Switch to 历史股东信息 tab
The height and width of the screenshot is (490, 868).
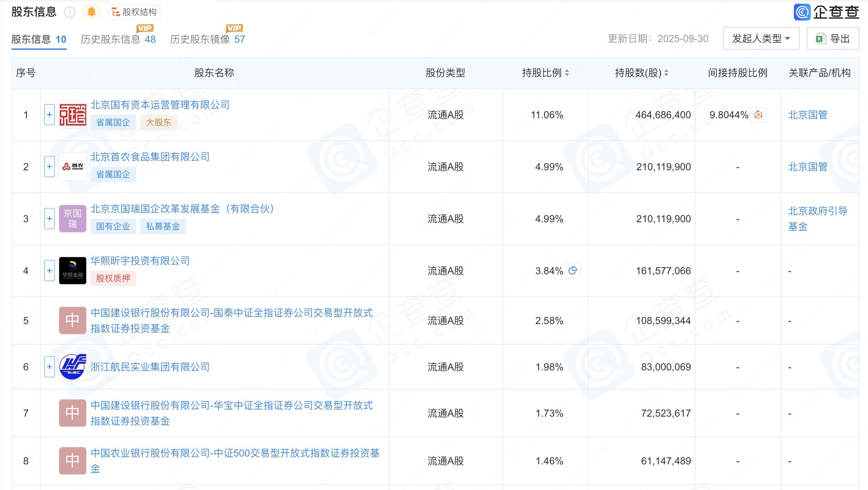118,39
